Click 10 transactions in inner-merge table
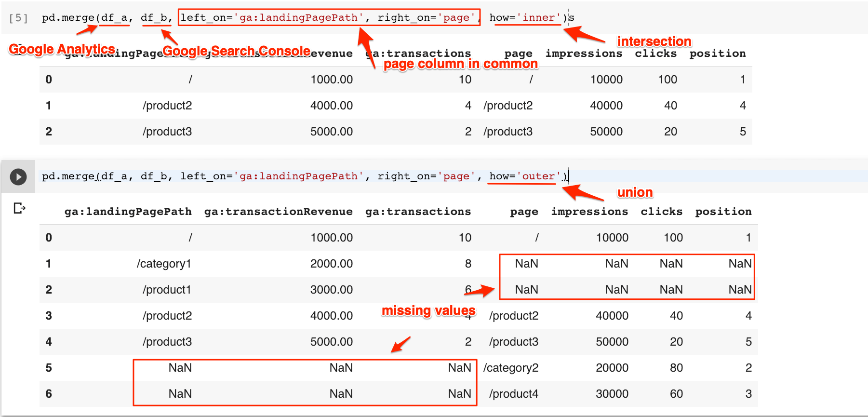This screenshot has height=417, width=868. click(465, 80)
